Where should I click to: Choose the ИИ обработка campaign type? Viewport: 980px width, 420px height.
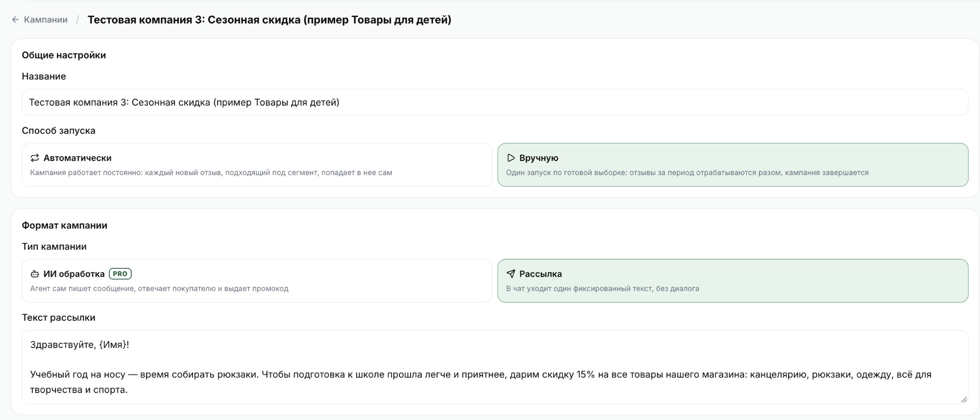click(x=257, y=280)
